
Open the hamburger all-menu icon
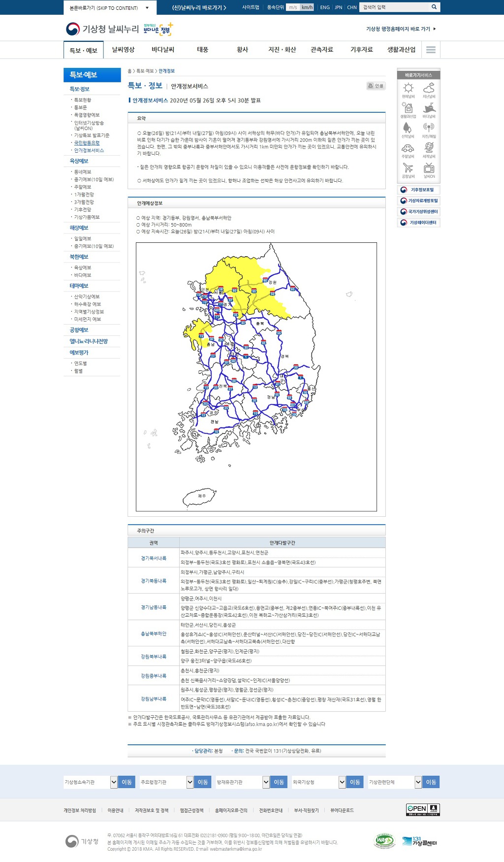pos(431,50)
